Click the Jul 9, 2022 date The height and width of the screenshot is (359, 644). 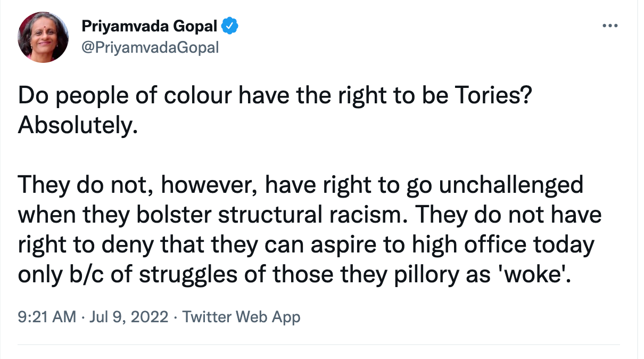tap(130, 317)
